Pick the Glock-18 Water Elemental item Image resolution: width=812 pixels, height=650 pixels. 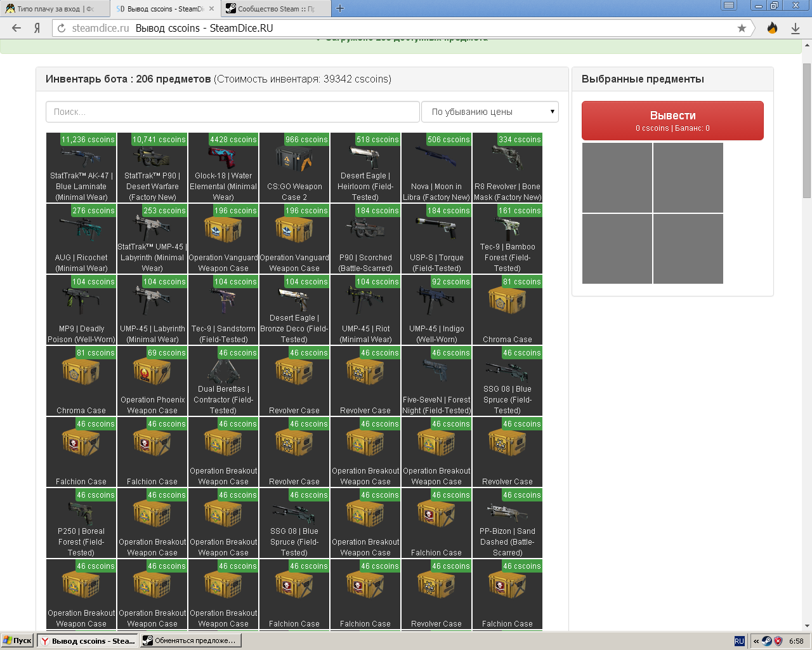pos(223,168)
